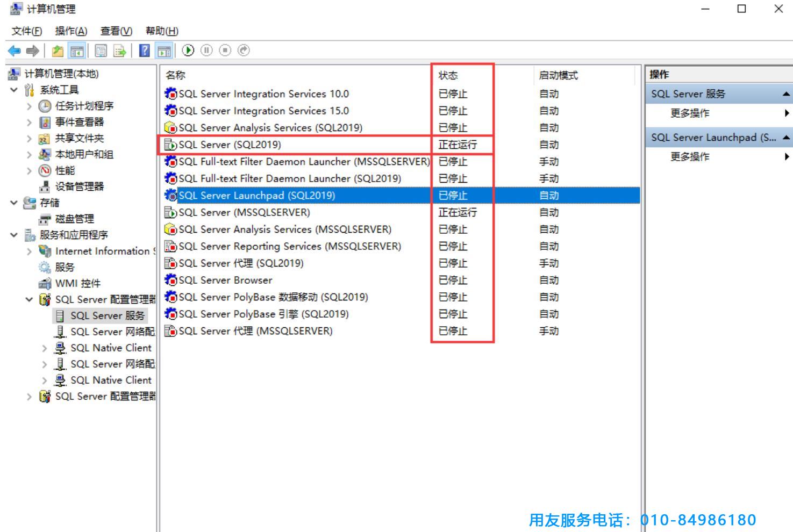This screenshot has height=532, width=793.
Task: Select SQL Server 服务 tree item
Action: [108, 315]
